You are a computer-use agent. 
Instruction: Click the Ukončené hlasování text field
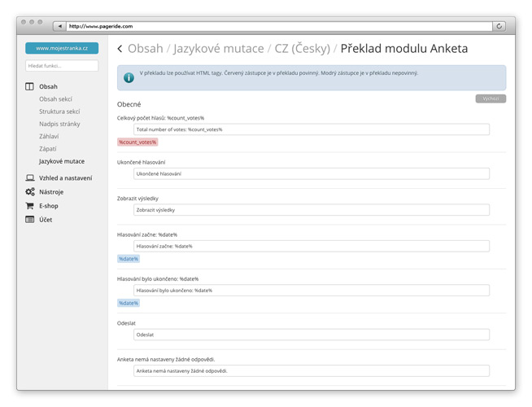click(x=312, y=173)
